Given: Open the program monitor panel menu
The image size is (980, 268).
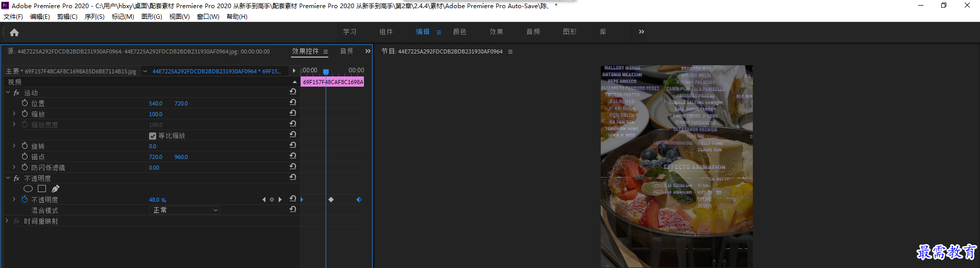Looking at the screenshot, I should [510, 51].
